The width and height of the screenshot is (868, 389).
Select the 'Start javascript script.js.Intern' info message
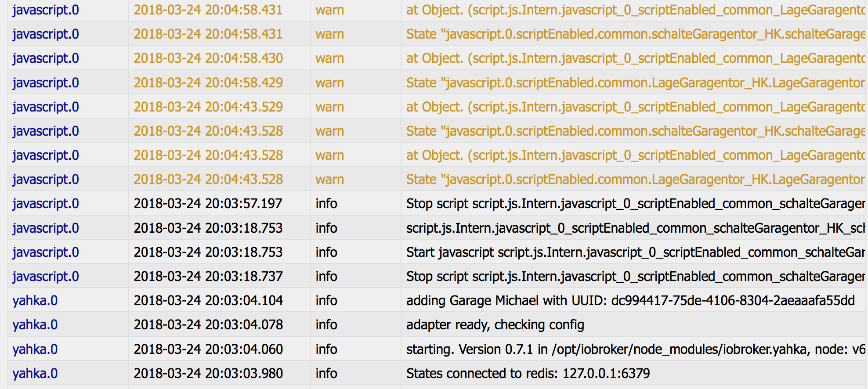point(636,252)
